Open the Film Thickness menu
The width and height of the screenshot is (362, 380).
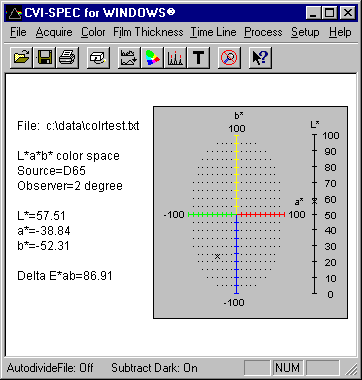(x=148, y=32)
